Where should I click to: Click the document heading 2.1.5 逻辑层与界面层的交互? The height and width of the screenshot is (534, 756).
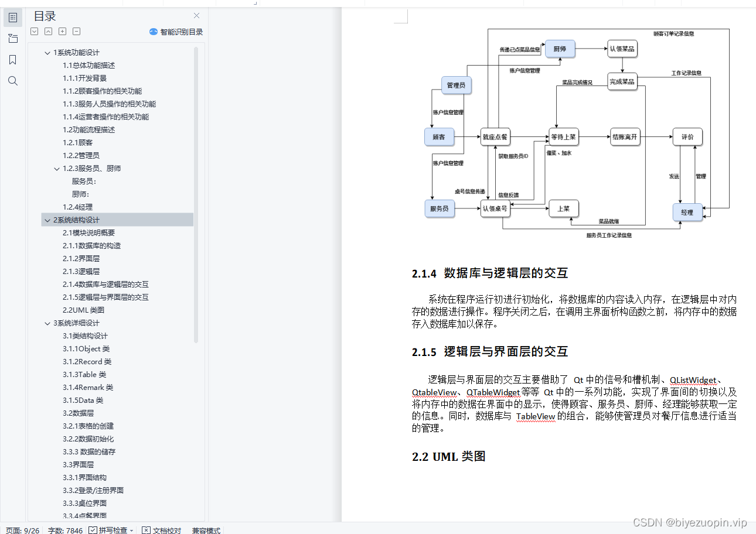pos(490,352)
